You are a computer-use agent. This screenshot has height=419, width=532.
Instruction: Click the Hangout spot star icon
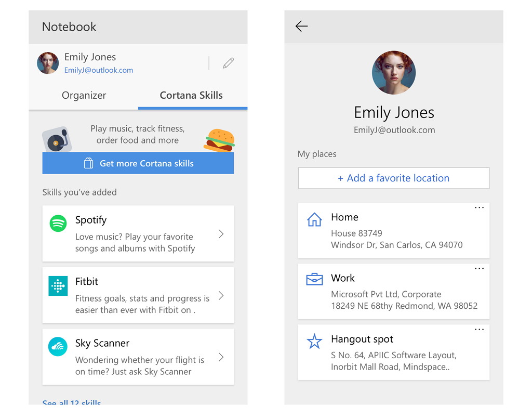click(x=314, y=341)
